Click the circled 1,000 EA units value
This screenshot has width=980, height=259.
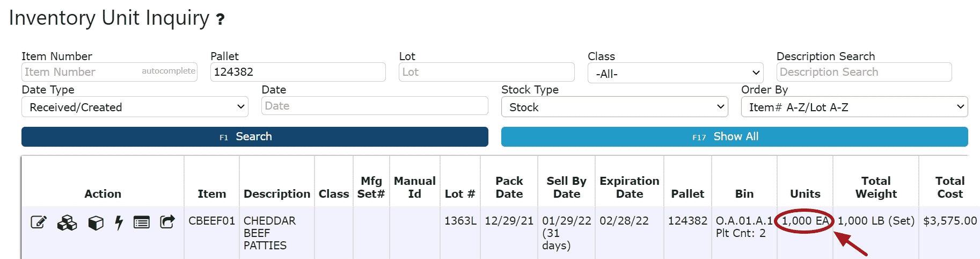coord(805,221)
